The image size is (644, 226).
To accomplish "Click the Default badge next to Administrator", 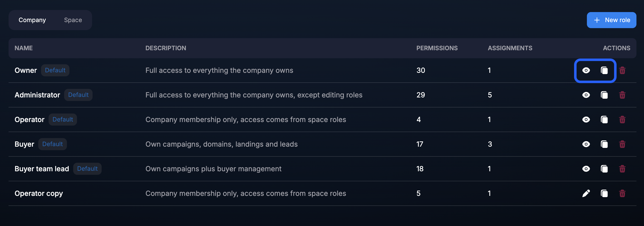I will pos(78,95).
